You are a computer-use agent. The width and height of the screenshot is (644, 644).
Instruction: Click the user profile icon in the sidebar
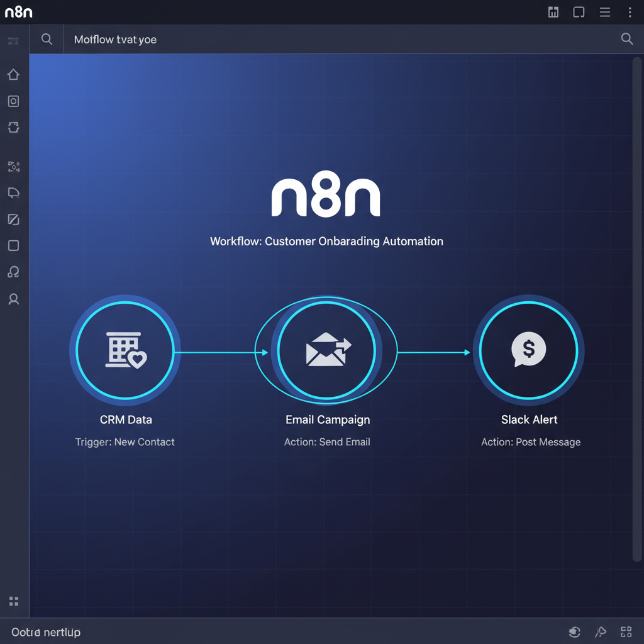13,299
